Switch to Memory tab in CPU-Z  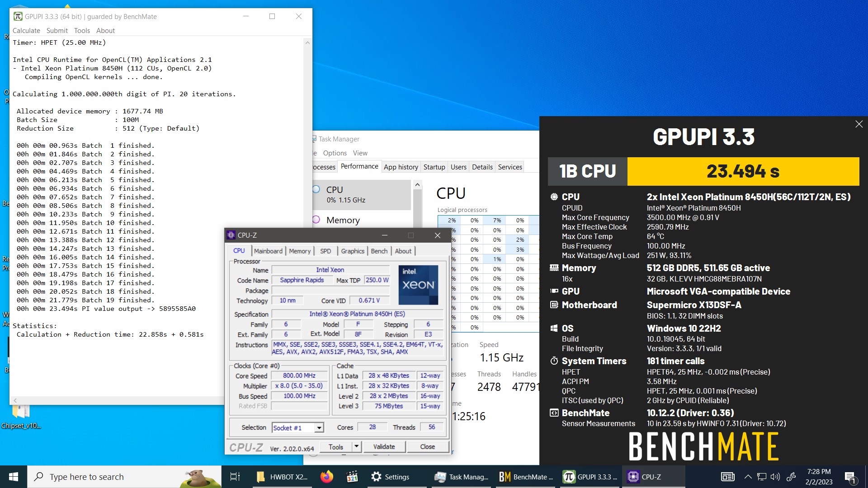[x=300, y=251]
